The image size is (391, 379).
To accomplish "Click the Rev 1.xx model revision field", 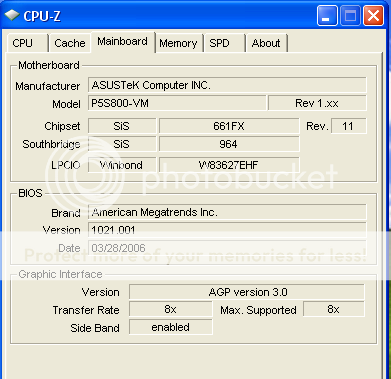I will click(x=317, y=103).
